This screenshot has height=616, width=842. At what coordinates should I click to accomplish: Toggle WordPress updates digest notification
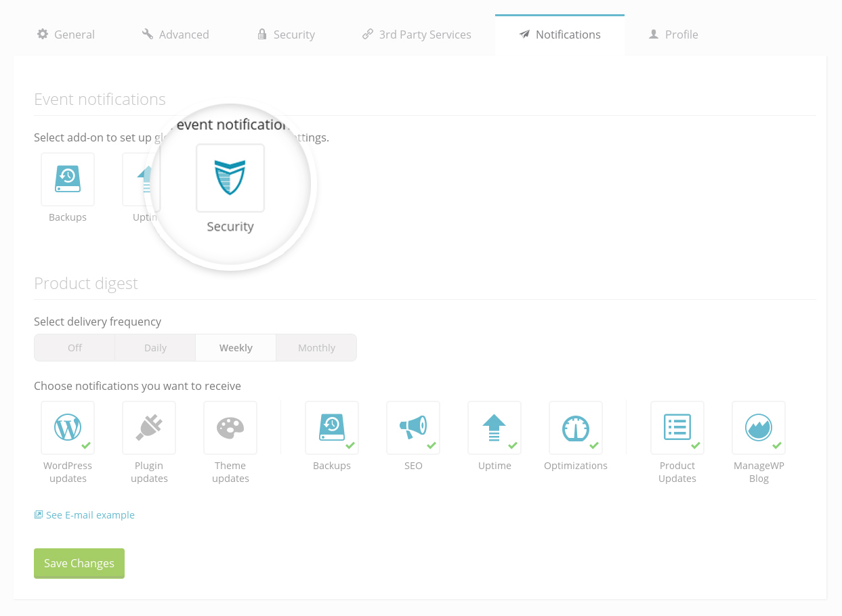[x=68, y=428]
